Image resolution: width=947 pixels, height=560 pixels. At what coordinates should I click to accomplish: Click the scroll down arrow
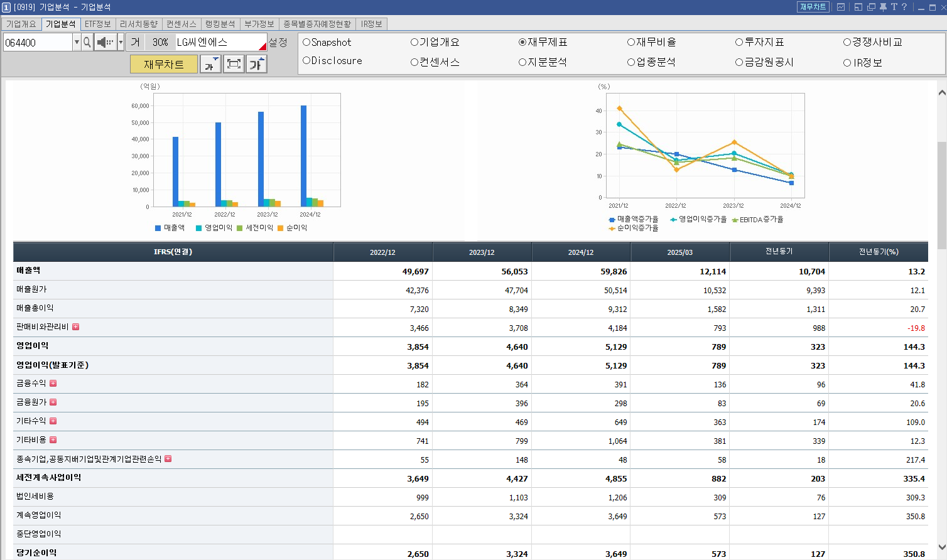point(941,547)
